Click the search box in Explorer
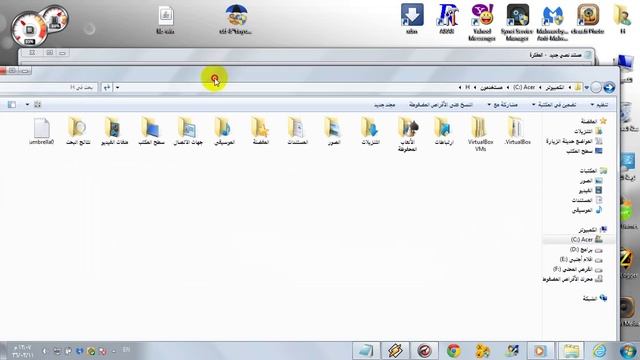 pyautogui.click(x=48, y=87)
